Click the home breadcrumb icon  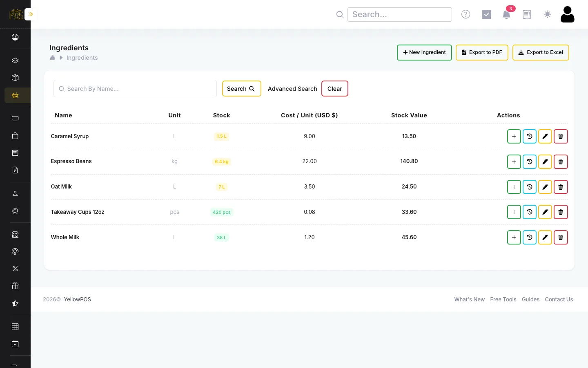(52, 58)
